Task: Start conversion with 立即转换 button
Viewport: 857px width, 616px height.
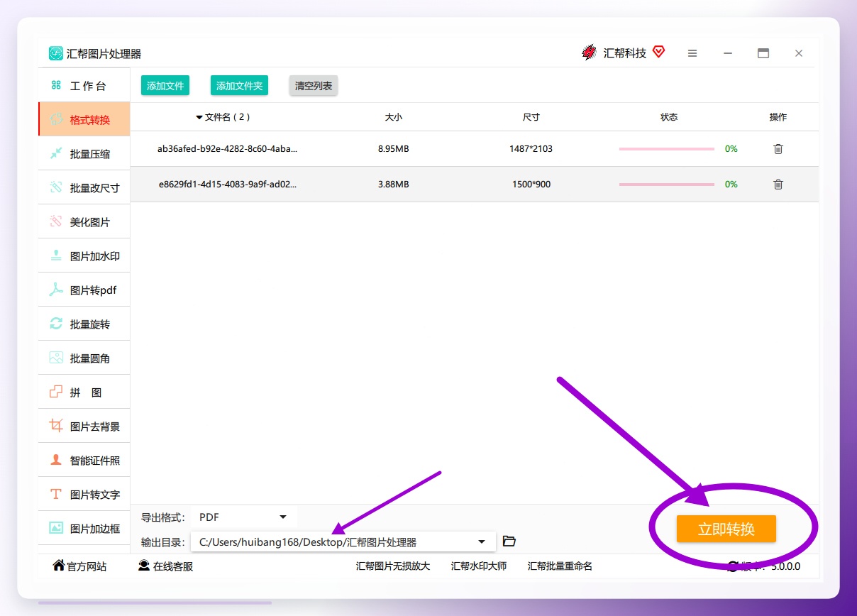Action: click(726, 529)
